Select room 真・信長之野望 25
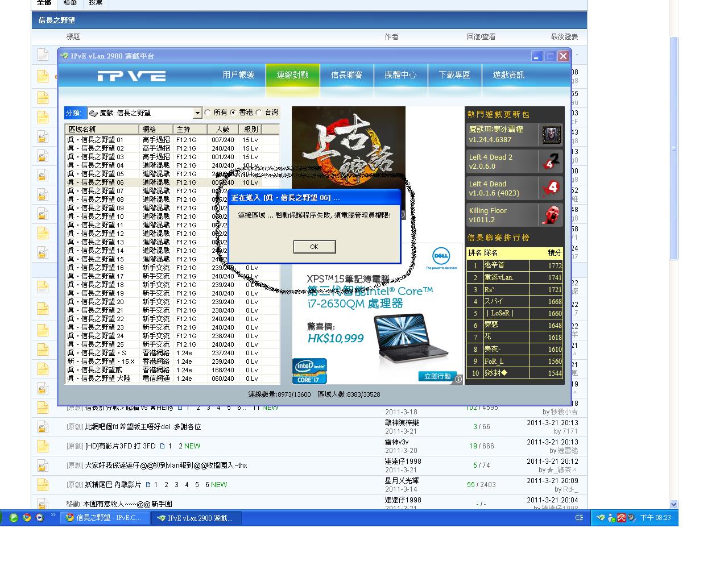The image size is (728, 582). pos(173,344)
